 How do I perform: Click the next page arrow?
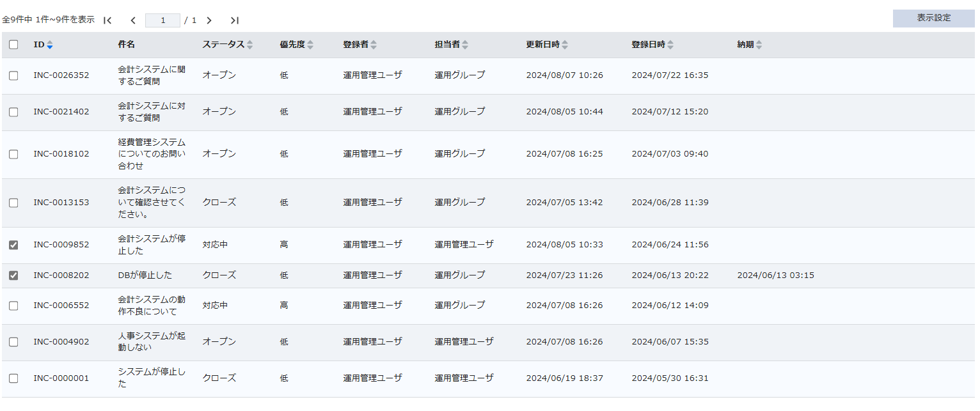pyautogui.click(x=209, y=20)
